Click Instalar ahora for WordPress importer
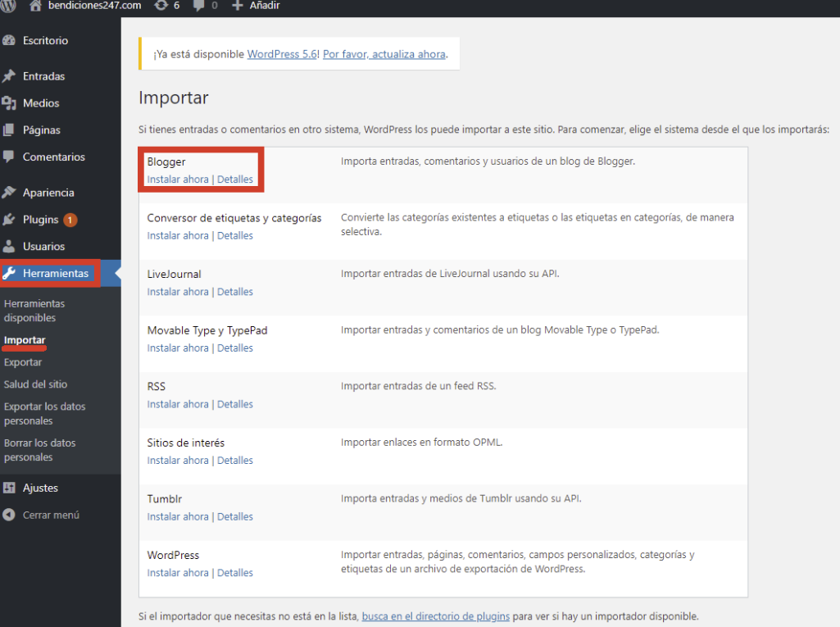The width and height of the screenshot is (840, 627). [178, 573]
